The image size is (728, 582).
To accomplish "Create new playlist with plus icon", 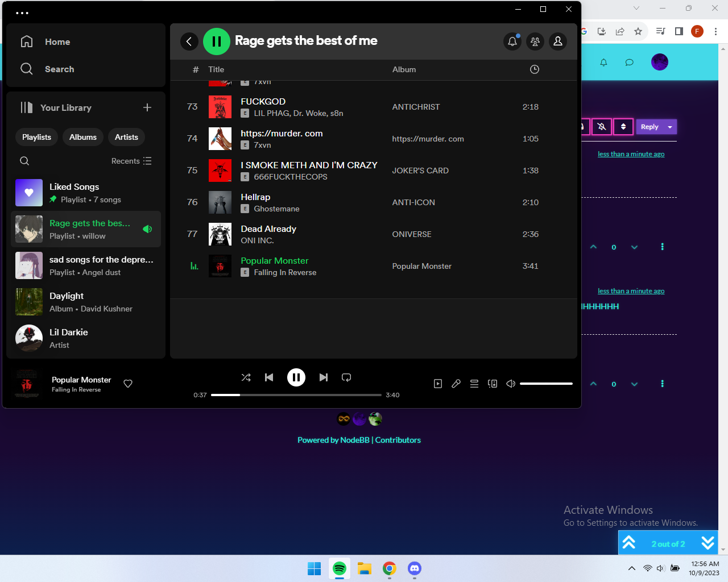I will 147,107.
